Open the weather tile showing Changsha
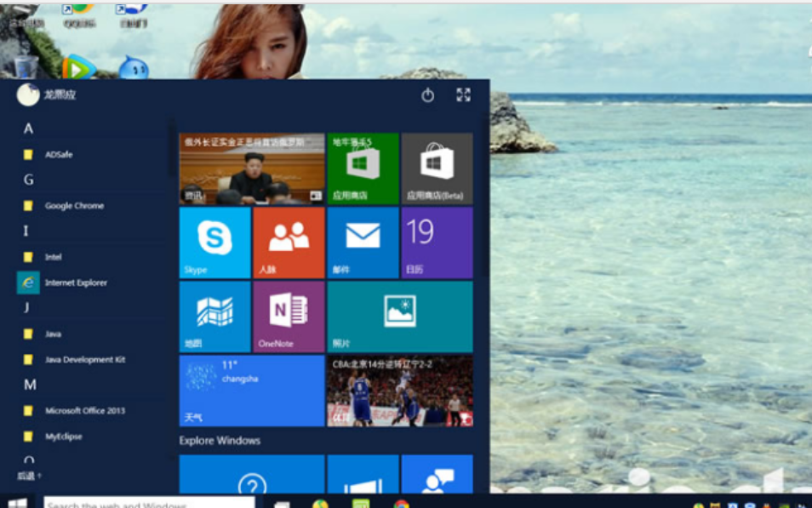Image resolution: width=812 pixels, height=508 pixels. [x=251, y=391]
